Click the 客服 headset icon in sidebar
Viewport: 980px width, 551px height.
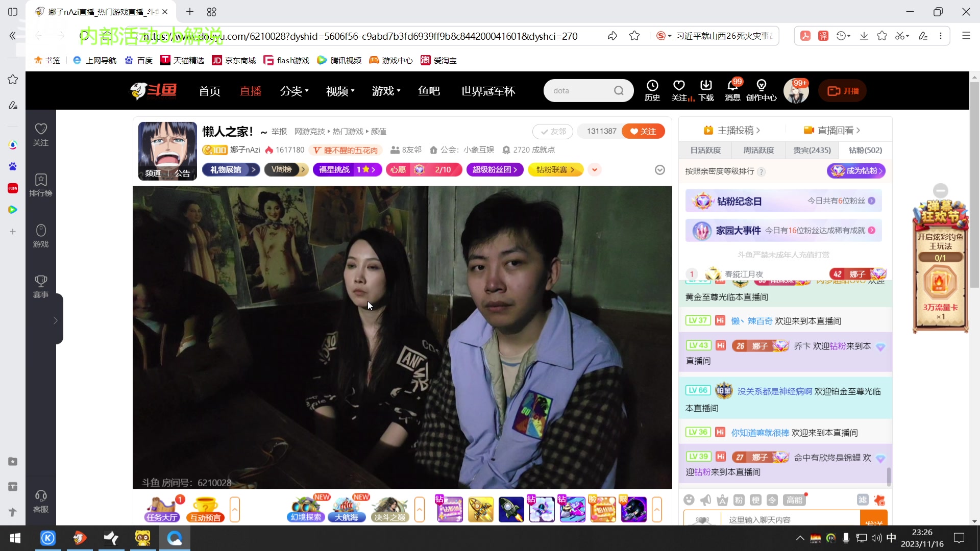tap(40, 499)
